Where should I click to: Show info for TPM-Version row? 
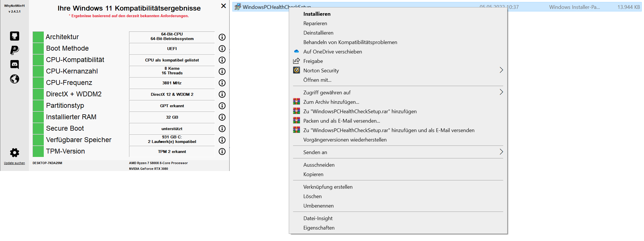coord(222,152)
